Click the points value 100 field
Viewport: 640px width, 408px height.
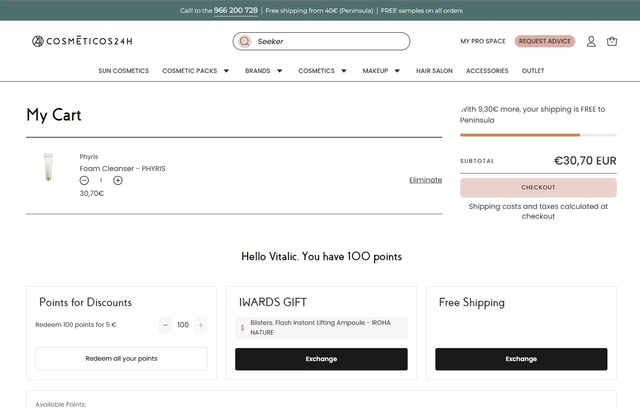click(183, 325)
